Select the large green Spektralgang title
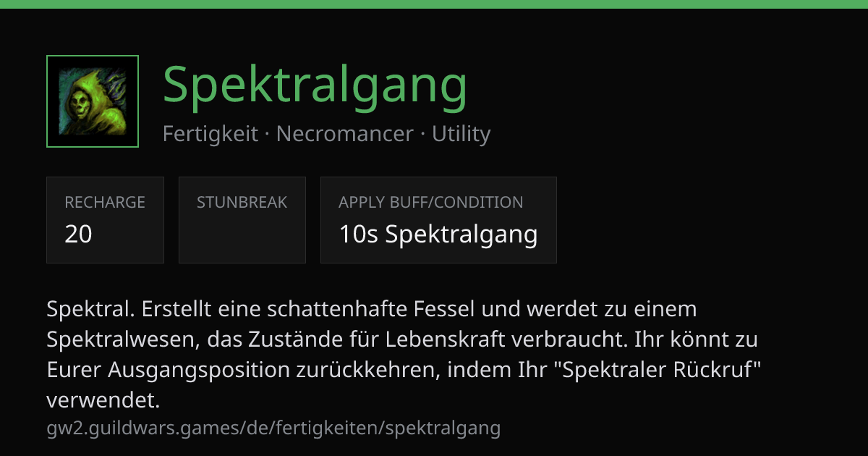 pos(315,86)
